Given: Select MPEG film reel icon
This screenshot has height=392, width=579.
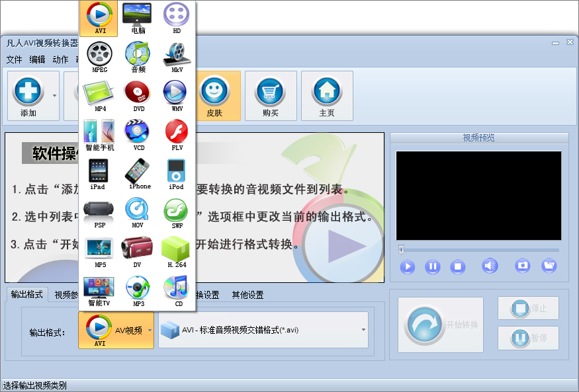Looking at the screenshot, I should (100, 57).
